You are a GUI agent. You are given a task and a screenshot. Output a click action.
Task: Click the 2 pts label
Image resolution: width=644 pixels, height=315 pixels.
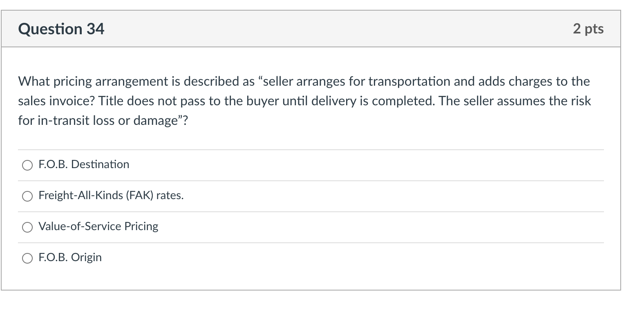(x=588, y=29)
